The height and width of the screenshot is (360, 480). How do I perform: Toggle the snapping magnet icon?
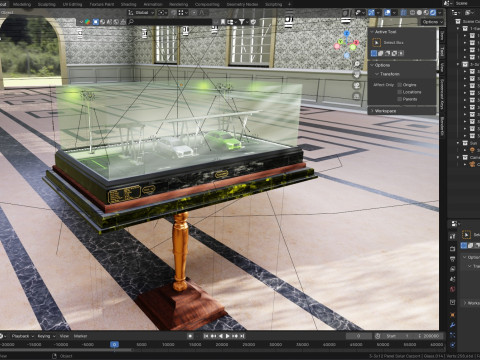[174, 13]
